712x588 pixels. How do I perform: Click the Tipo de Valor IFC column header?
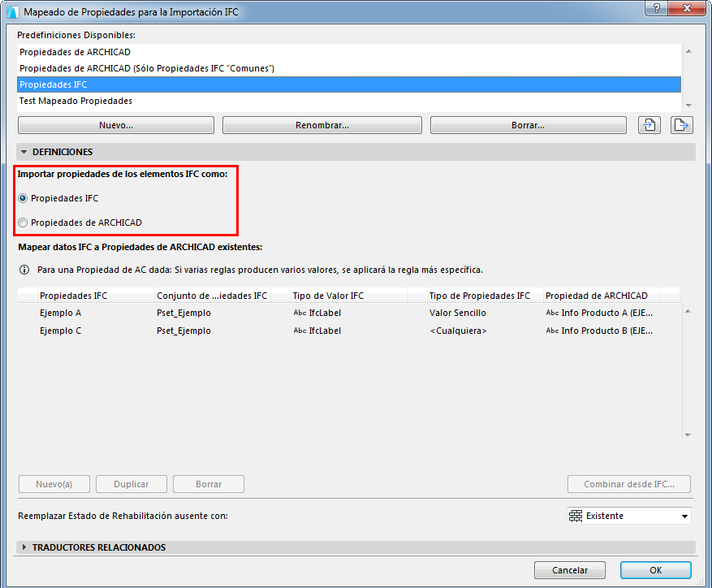(x=349, y=296)
